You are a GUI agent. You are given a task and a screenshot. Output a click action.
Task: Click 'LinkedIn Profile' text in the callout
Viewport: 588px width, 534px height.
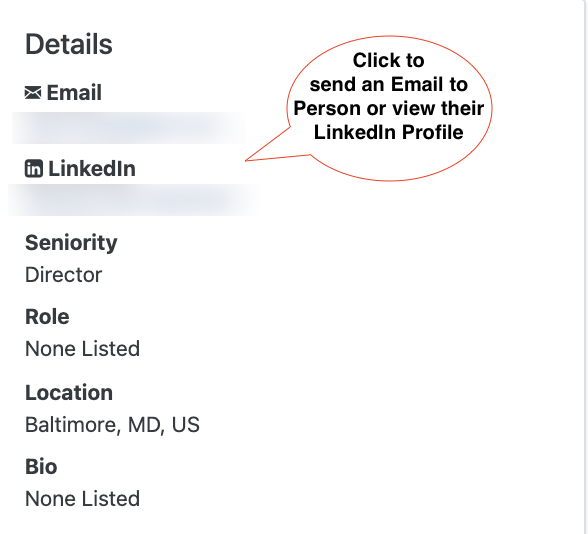388,132
